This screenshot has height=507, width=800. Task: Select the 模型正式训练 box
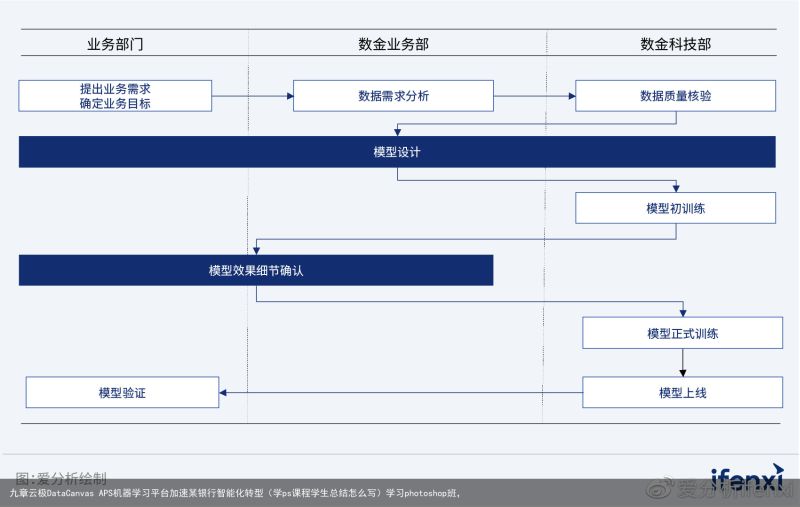683,333
